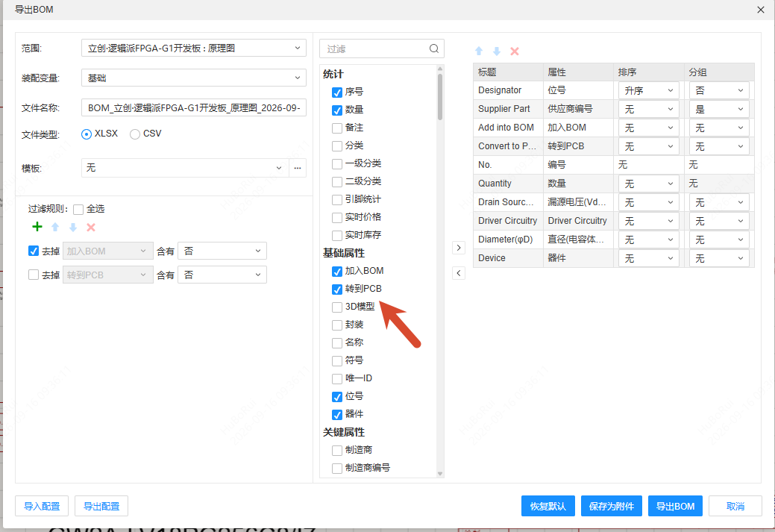The image size is (775, 532).
Task: Open second rule 含有 value dropdown
Action: coord(222,275)
